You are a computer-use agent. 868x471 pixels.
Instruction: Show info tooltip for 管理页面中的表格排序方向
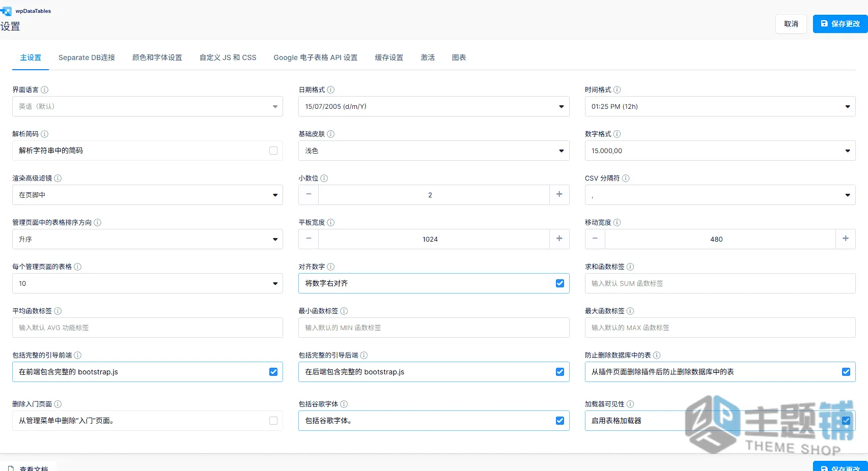click(x=98, y=222)
